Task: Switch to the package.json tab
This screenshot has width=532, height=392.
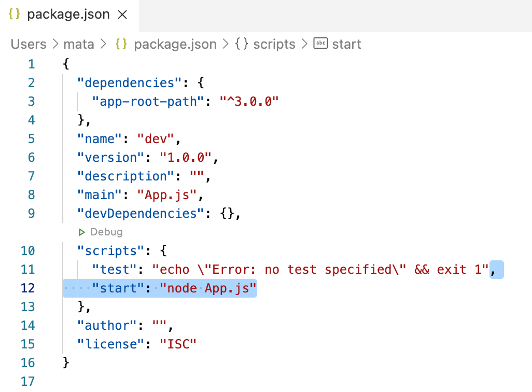Action: point(69,15)
